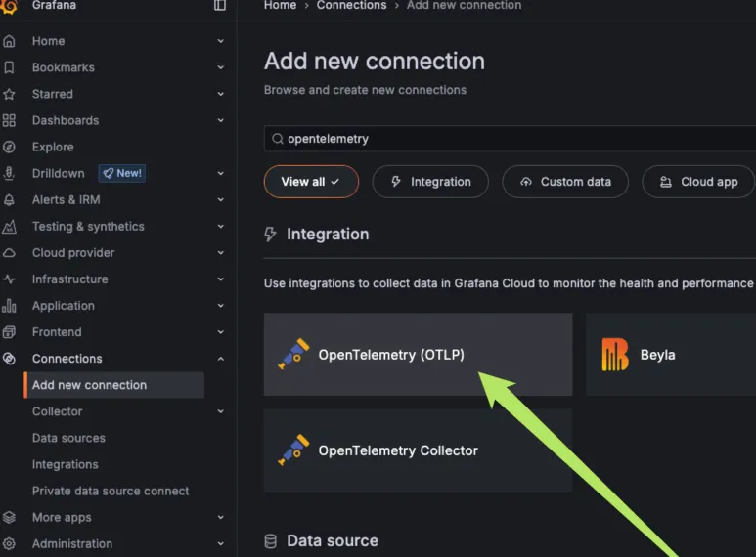The height and width of the screenshot is (557, 756).
Task: Click the Beyla integration logo icon
Action: coord(615,355)
